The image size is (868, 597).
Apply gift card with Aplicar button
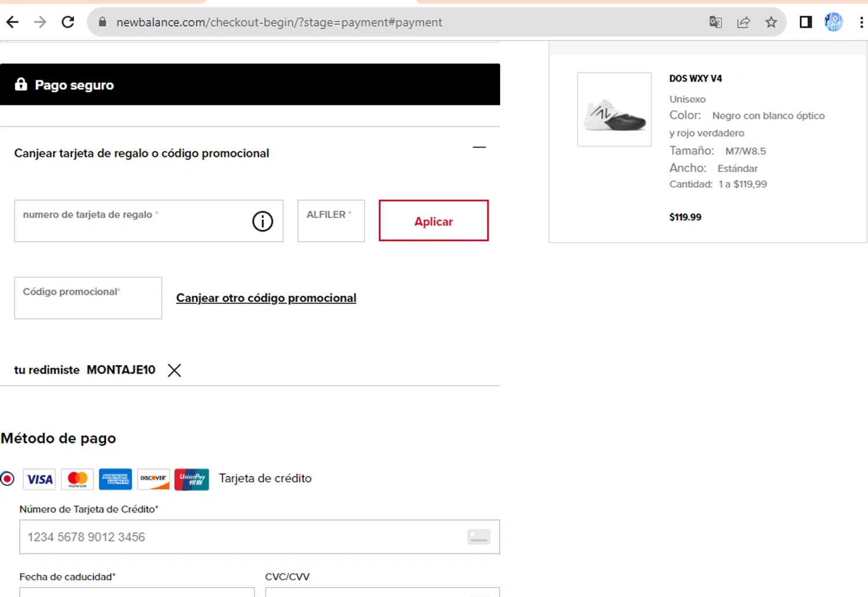pos(433,221)
